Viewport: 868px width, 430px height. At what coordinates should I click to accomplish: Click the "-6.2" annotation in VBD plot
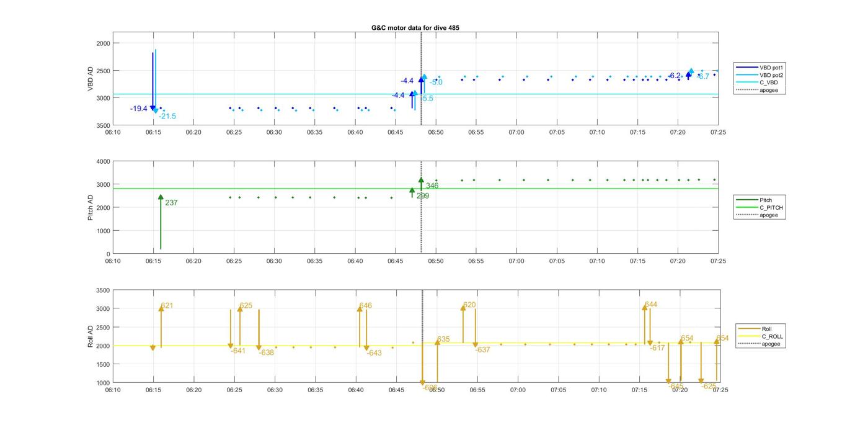click(674, 76)
